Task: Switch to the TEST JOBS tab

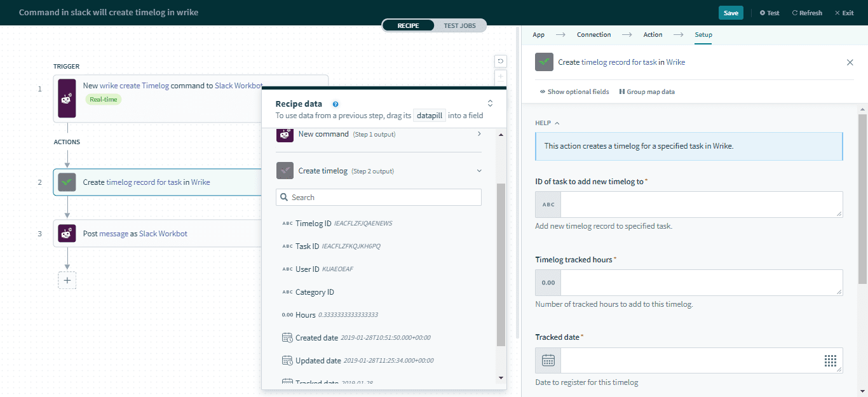Action: [x=459, y=25]
